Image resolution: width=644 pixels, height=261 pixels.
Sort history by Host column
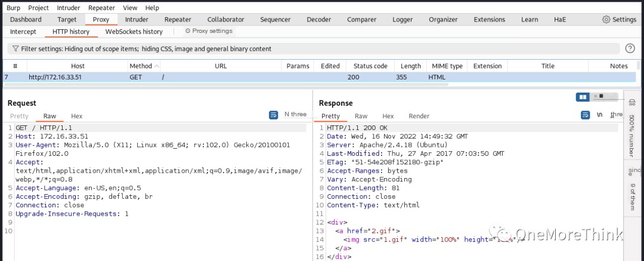[78, 66]
